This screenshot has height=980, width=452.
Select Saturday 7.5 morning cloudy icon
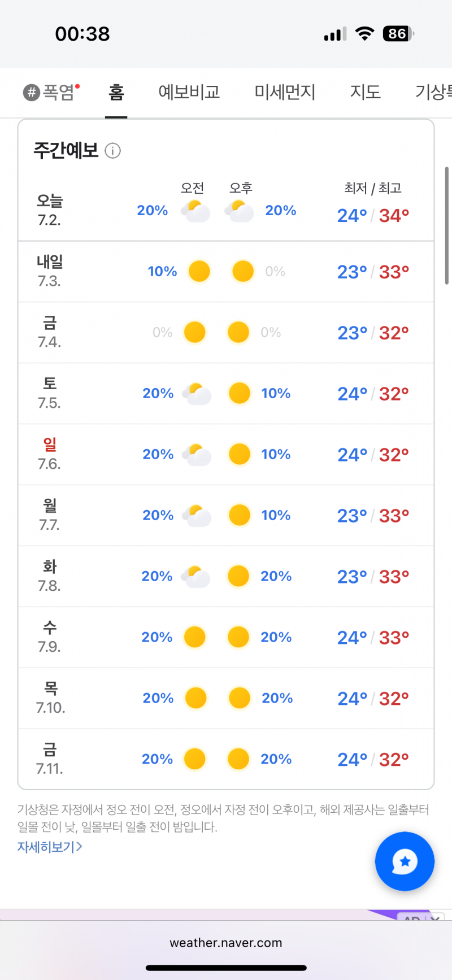point(197,394)
